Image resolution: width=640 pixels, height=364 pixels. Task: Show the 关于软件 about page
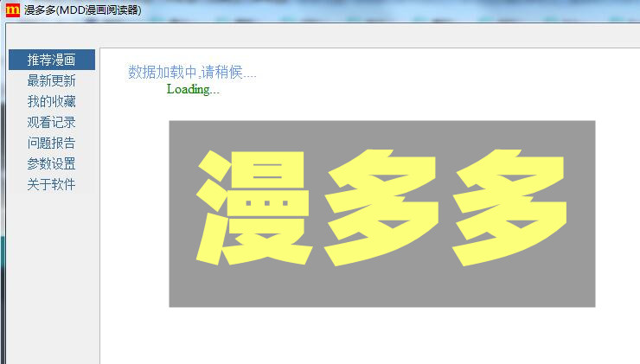point(52,184)
